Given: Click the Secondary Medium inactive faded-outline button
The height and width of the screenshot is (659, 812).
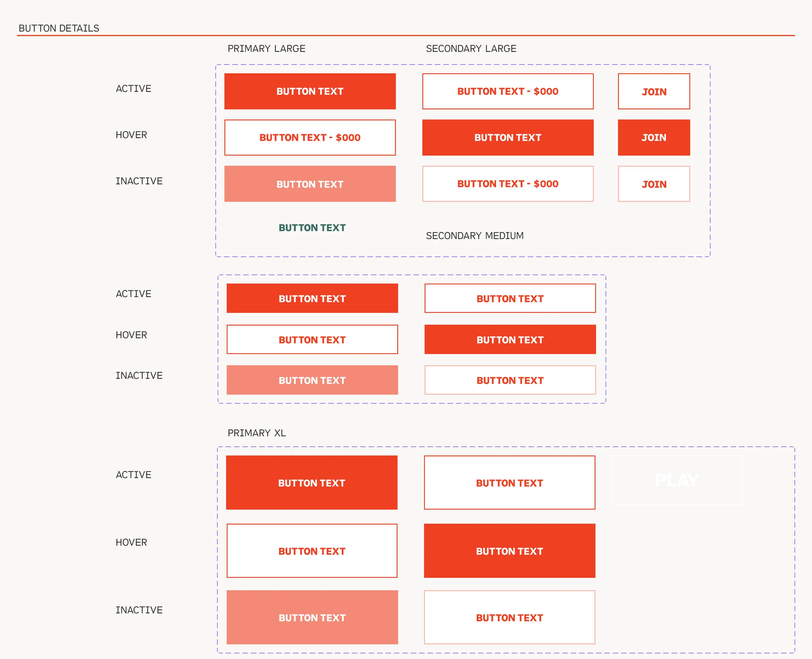Looking at the screenshot, I should (510, 380).
